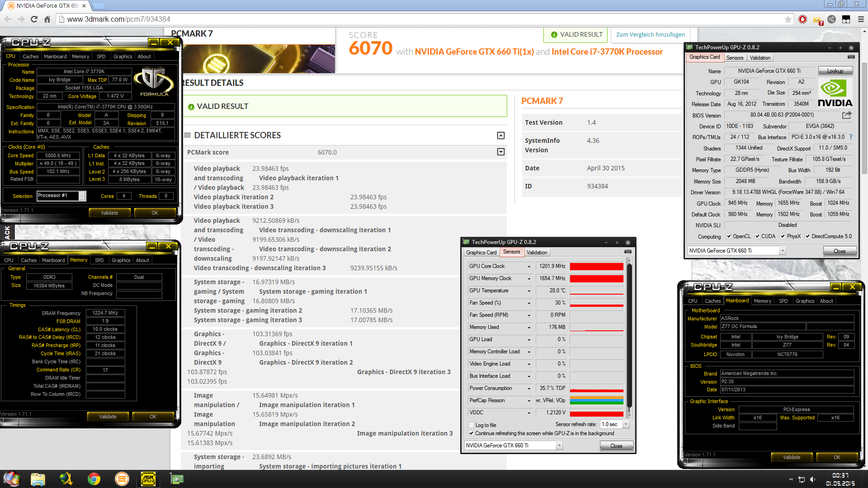Click the orange round taskbar icon
This screenshot has height=488, width=868.
(x=122, y=479)
